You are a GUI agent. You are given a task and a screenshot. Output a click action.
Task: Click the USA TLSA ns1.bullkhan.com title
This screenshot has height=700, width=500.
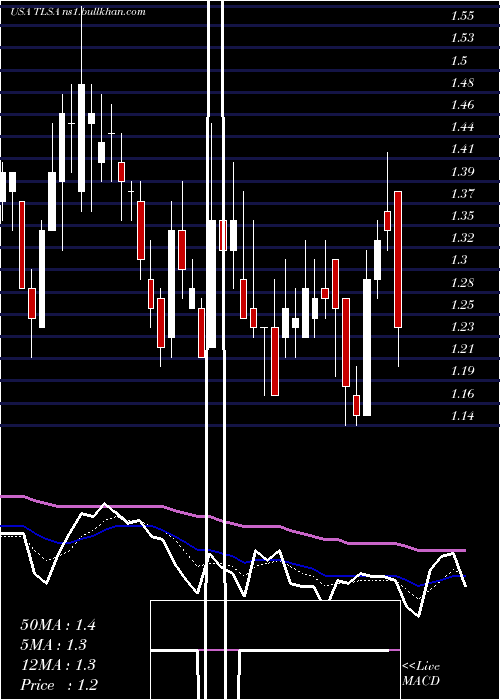tap(78, 12)
